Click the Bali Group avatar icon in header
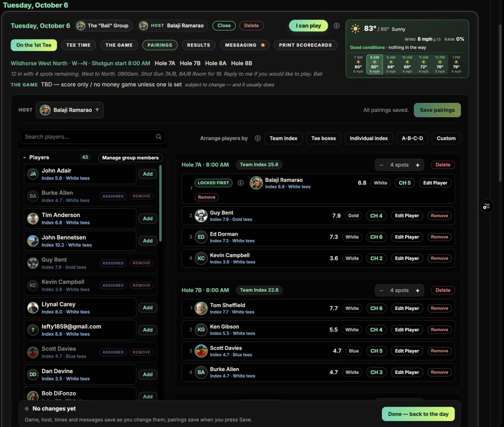The width and height of the screenshot is (504, 427). (x=81, y=25)
